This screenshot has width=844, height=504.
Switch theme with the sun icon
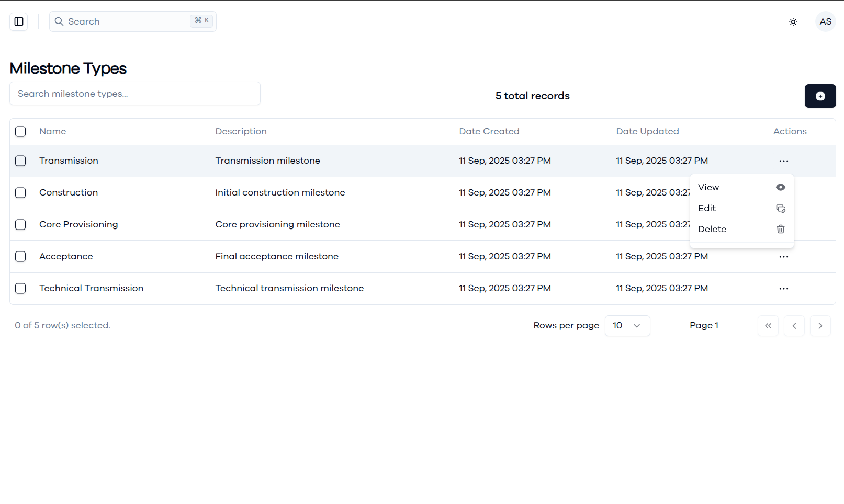793,22
